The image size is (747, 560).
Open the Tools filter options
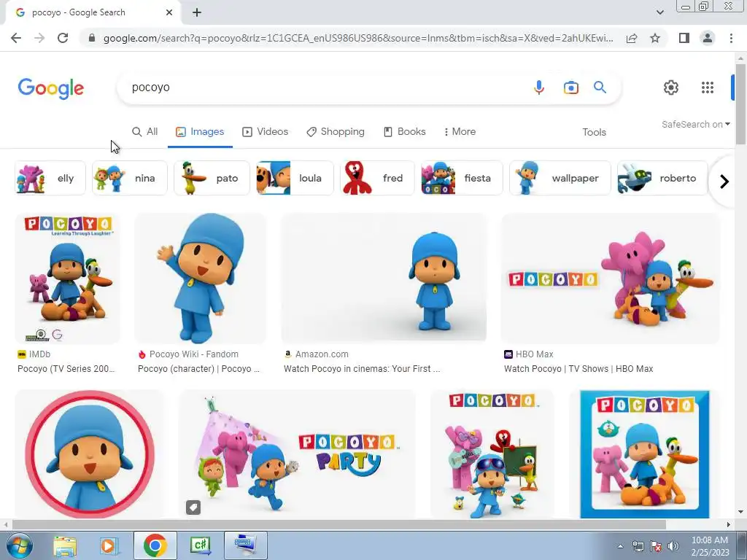point(594,133)
